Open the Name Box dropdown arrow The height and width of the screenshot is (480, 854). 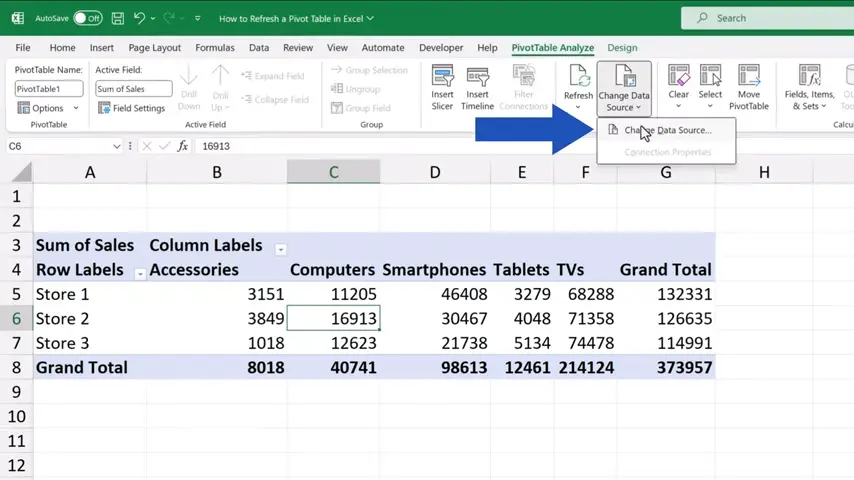(117, 146)
